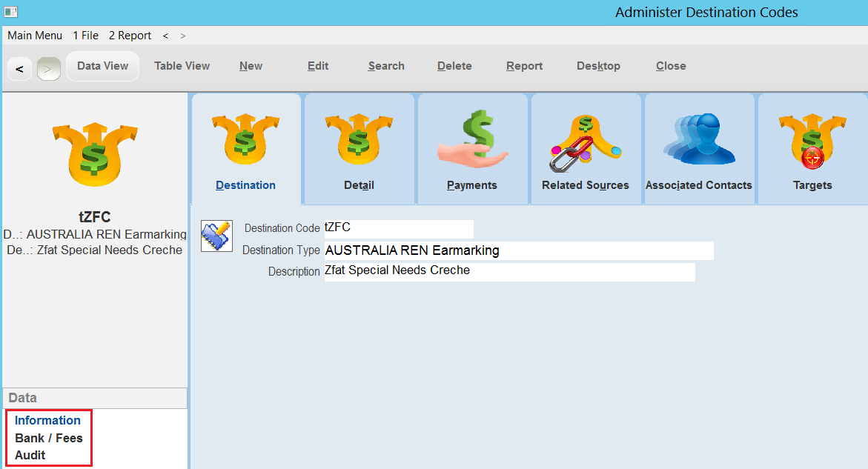
Task: Click the Destination Code field containing tZFC
Action: pos(399,228)
